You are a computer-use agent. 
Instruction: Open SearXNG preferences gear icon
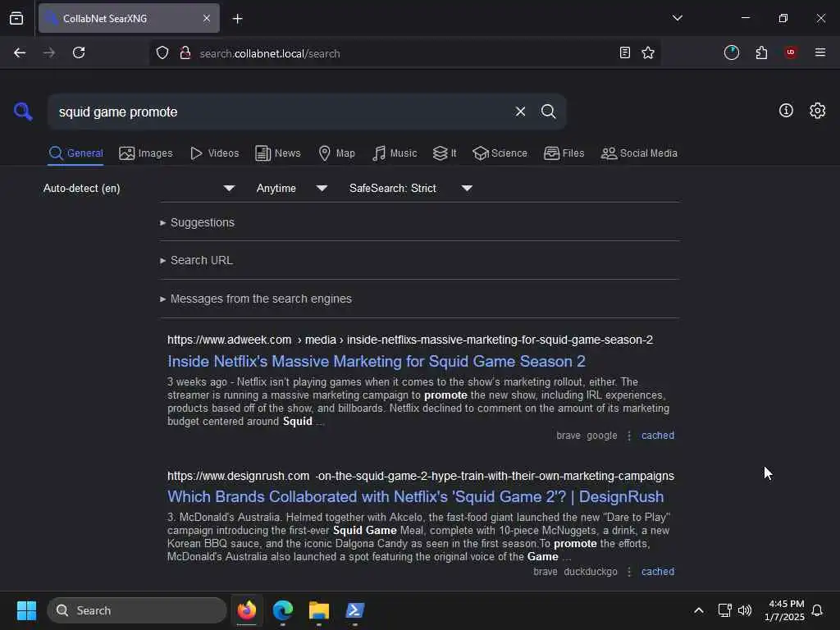pos(817,111)
